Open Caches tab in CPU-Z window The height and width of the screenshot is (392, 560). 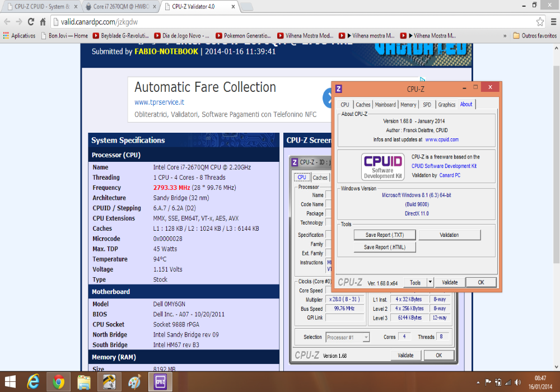(363, 105)
